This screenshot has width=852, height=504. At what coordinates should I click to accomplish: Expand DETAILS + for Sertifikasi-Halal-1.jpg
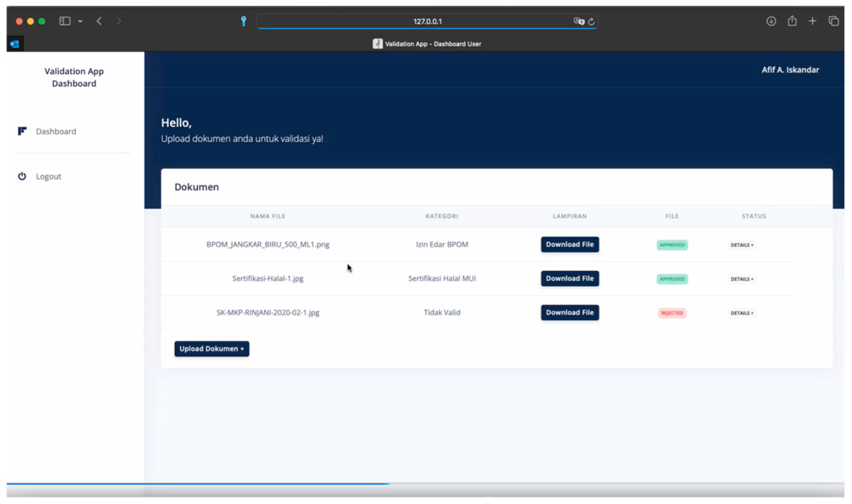point(742,279)
